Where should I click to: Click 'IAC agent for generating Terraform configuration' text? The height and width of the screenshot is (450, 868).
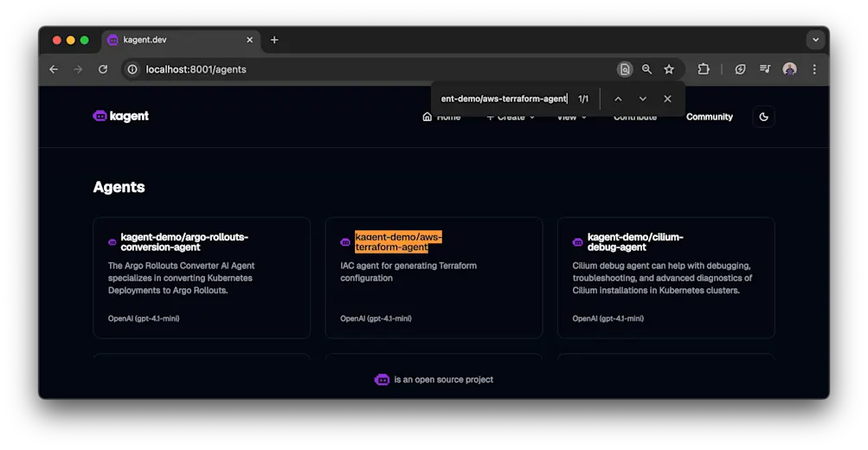[408, 272]
